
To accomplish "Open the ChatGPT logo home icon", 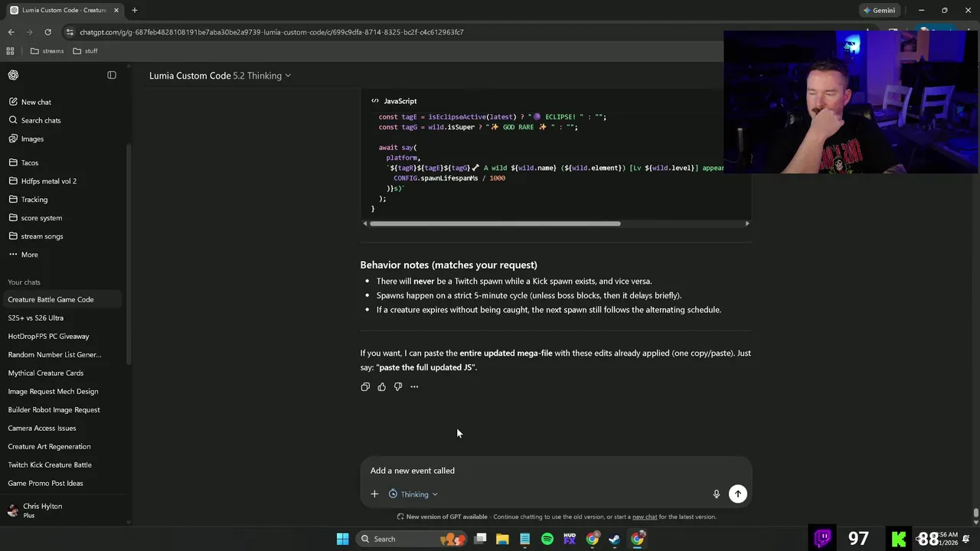I will pos(13,75).
